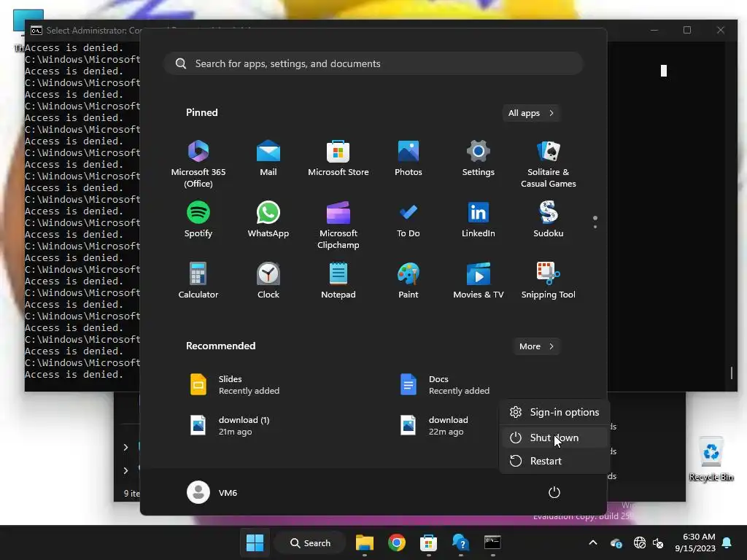
Task: Open the To Do app
Action: coord(409,219)
